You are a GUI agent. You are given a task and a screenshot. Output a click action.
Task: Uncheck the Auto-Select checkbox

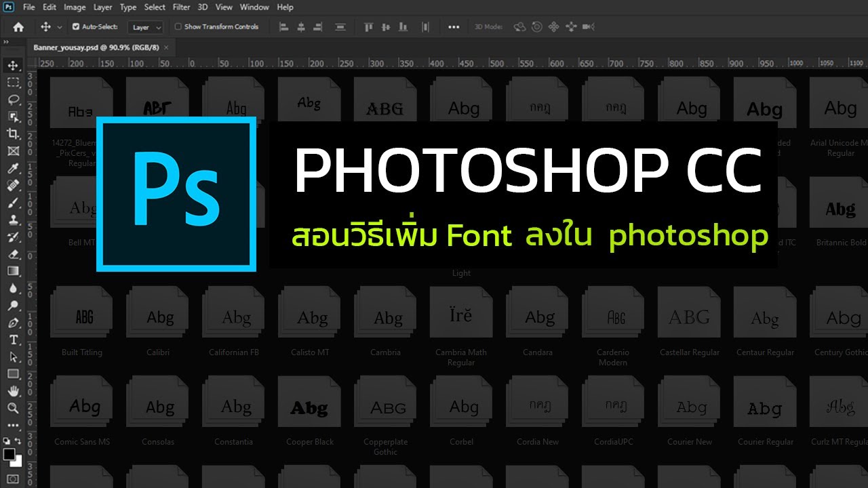(76, 27)
